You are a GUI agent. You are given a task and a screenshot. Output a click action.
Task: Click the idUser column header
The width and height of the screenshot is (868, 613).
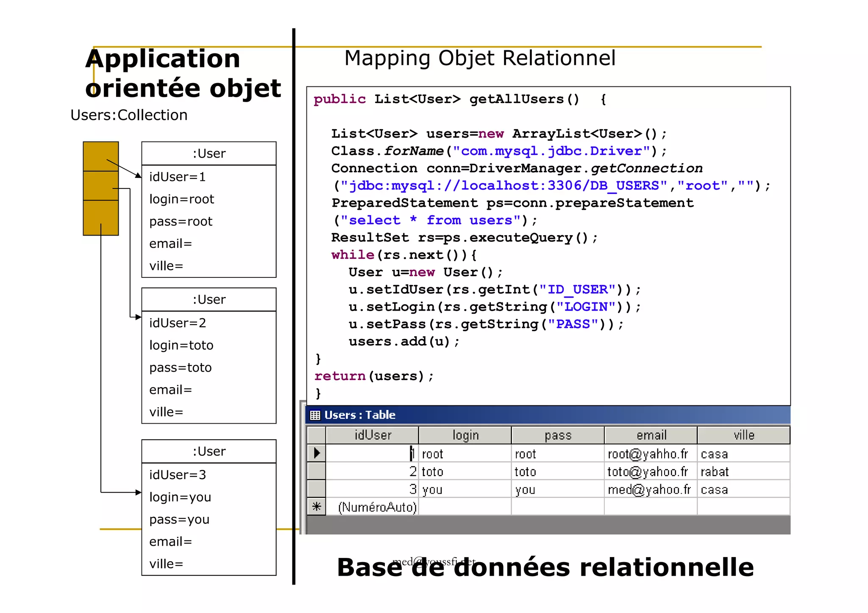[373, 435]
